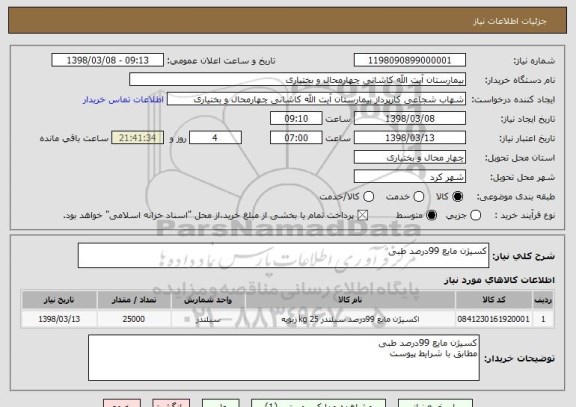Click the کد کالا column header

pyautogui.click(x=494, y=300)
